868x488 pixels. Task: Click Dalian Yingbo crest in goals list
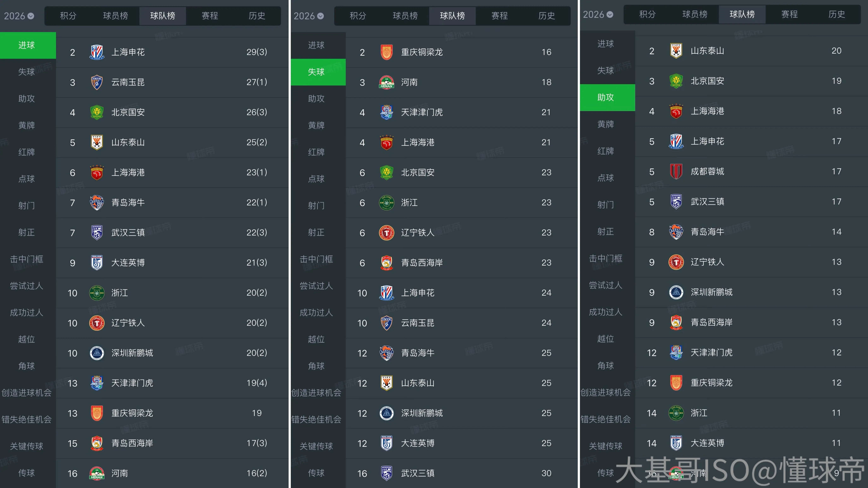pyautogui.click(x=97, y=263)
